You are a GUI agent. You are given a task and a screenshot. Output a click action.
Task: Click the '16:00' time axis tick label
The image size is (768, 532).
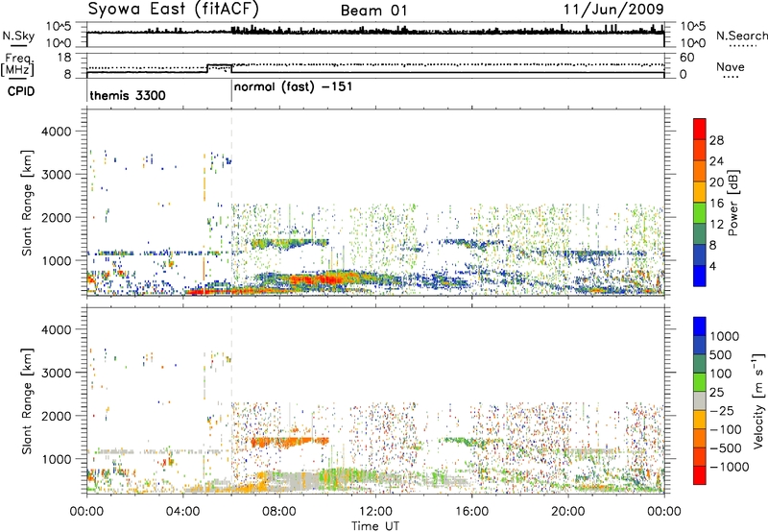471,512
